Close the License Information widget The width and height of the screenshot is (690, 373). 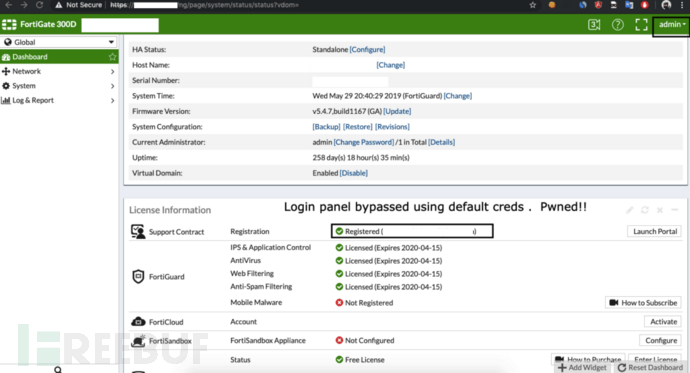click(x=660, y=210)
